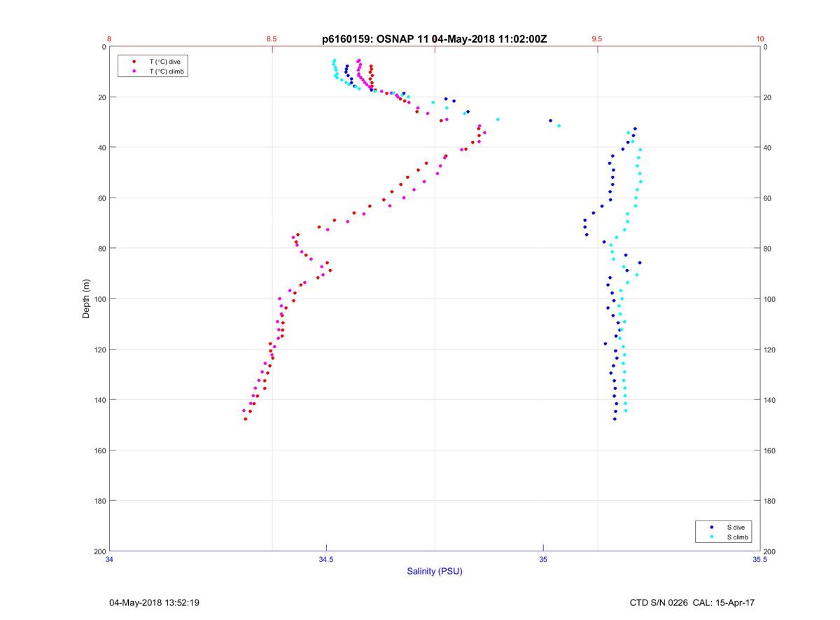The width and height of the screenshot is (840, 620).
Task: Click the deepest dark blue salinity dive point
Action: point(615,419)
